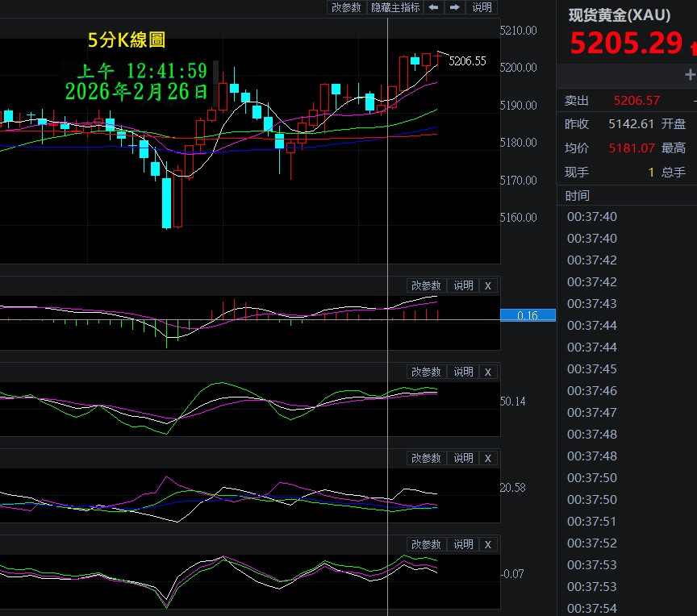The image size is (697, 616).
Task: Click the 5206.55 price label on chart
Action: point(467,61)
